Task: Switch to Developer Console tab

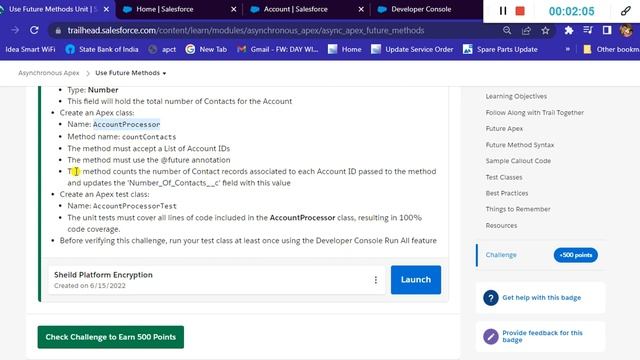Action: pyautogui.click(x=421, y=9)
